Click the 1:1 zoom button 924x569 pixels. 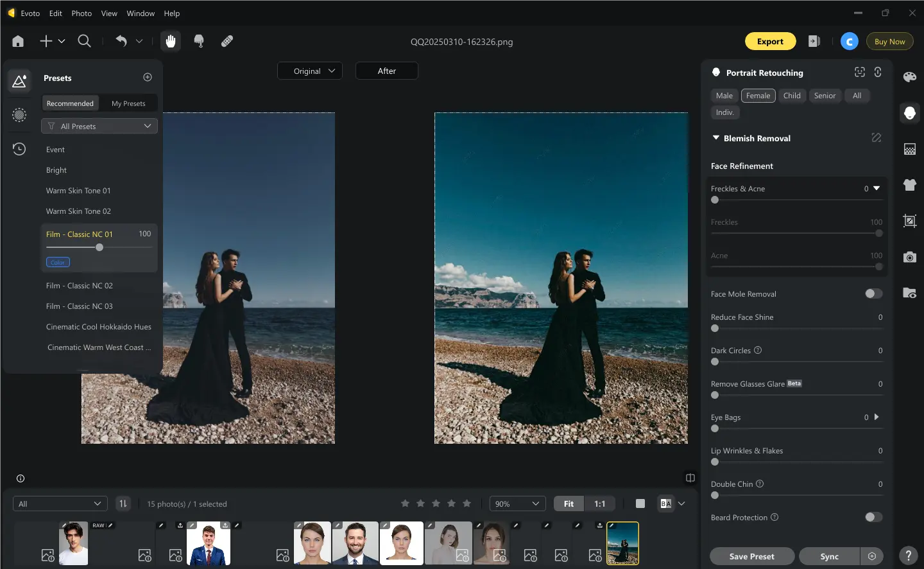(x=599, y=503)
